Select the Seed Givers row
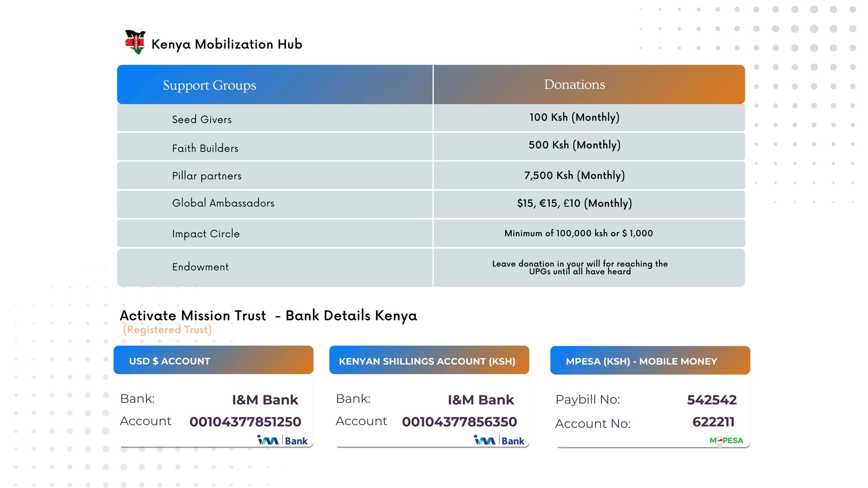The image size is (868, 488). [x=202, y=119]
